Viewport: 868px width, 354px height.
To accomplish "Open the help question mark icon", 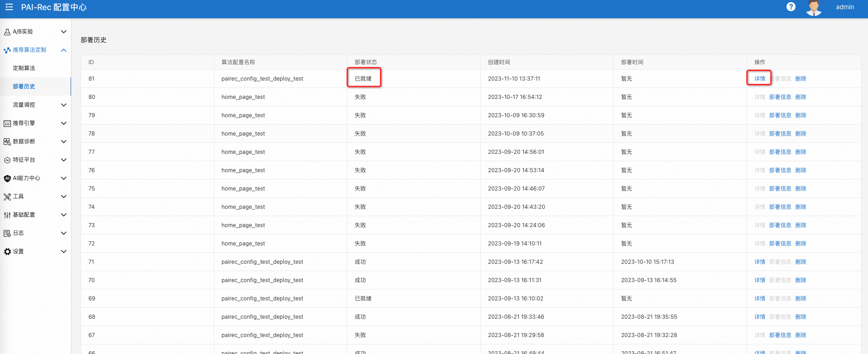I will tap(791, 7).
